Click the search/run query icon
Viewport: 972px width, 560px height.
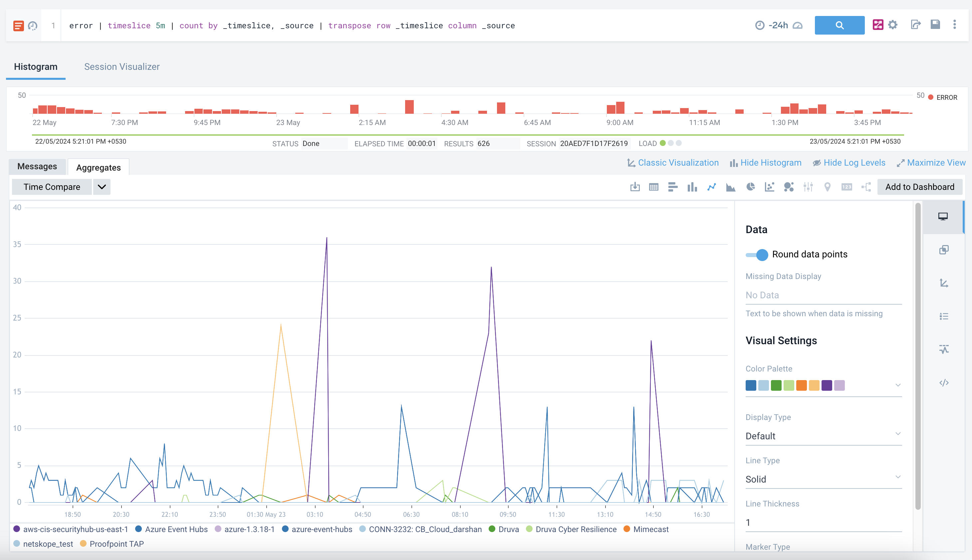pyautogui.click(x=840, y=26)
